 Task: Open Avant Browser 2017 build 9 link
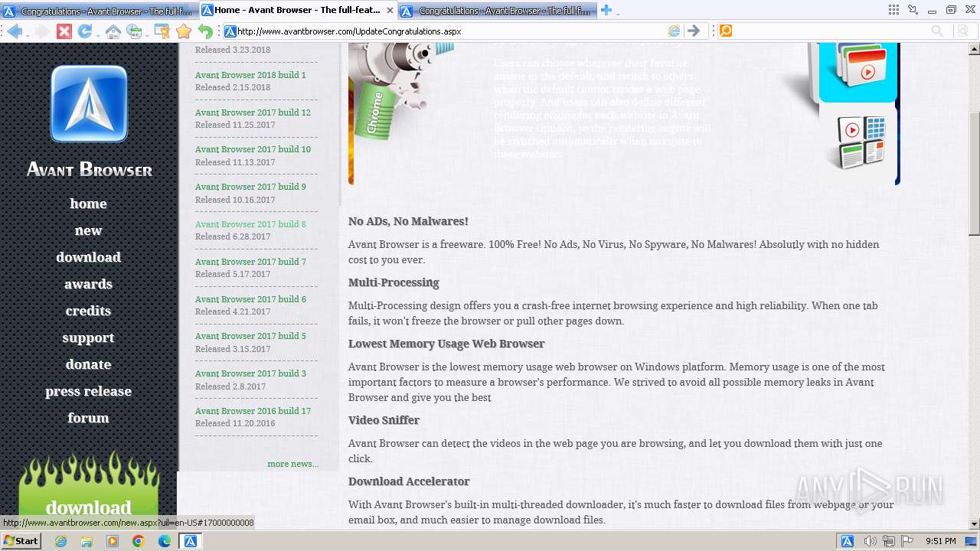click(x=250, y=187)
